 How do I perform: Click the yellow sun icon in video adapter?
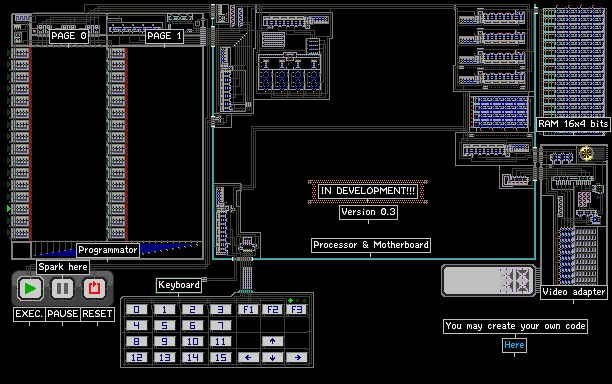click(586, 153)
